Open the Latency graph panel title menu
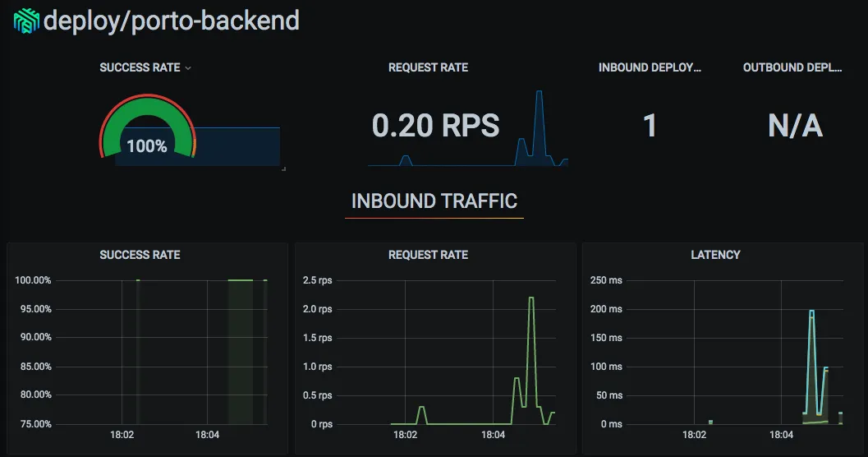Viewport: 868px width, 457px height. (x=715, y=255)
